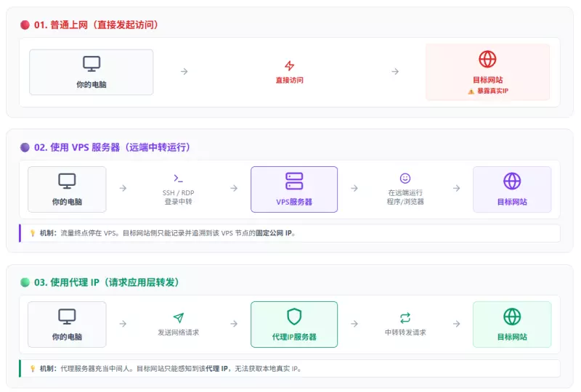Click the heading 01. 普通上网（直接发起访问）
581x392 pixels.
(97, 25)
